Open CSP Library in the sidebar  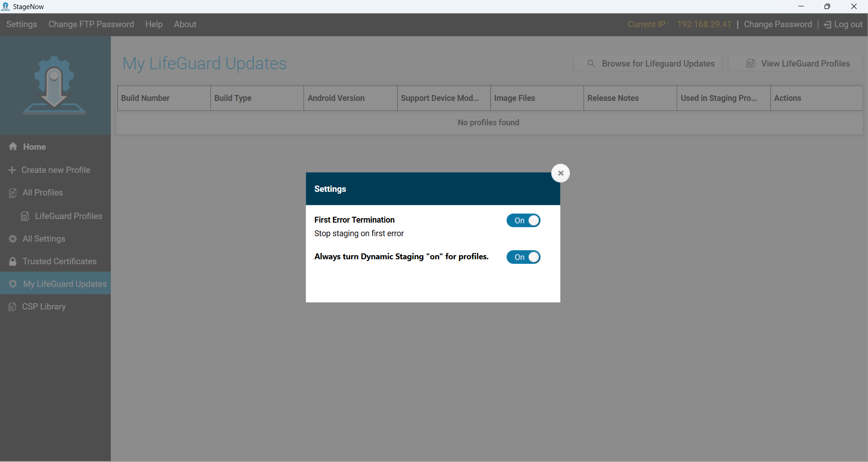55,307
